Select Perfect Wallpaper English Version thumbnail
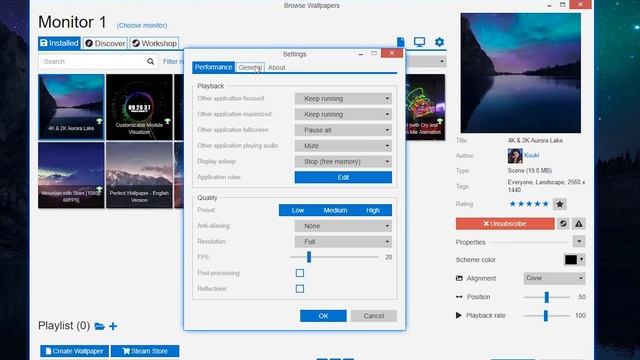Screen dimensions: 640x360 139,175
